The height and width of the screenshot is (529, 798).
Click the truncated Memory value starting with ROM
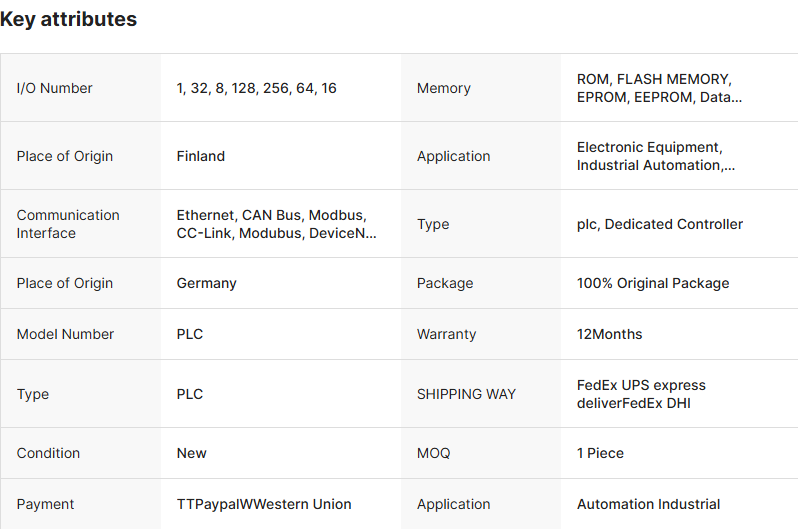659,88
